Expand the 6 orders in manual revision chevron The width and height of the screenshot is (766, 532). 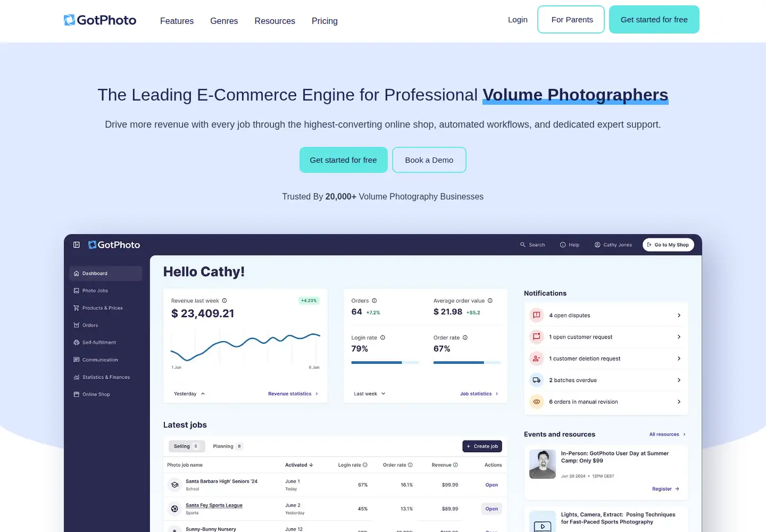click(x=679, y=402)
